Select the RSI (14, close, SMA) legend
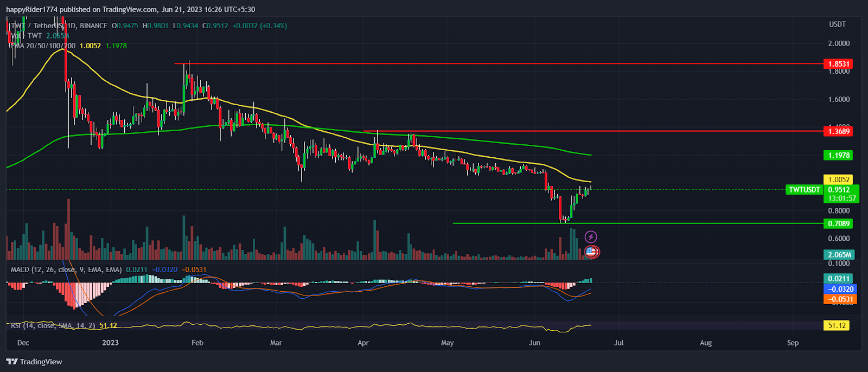 53,325
